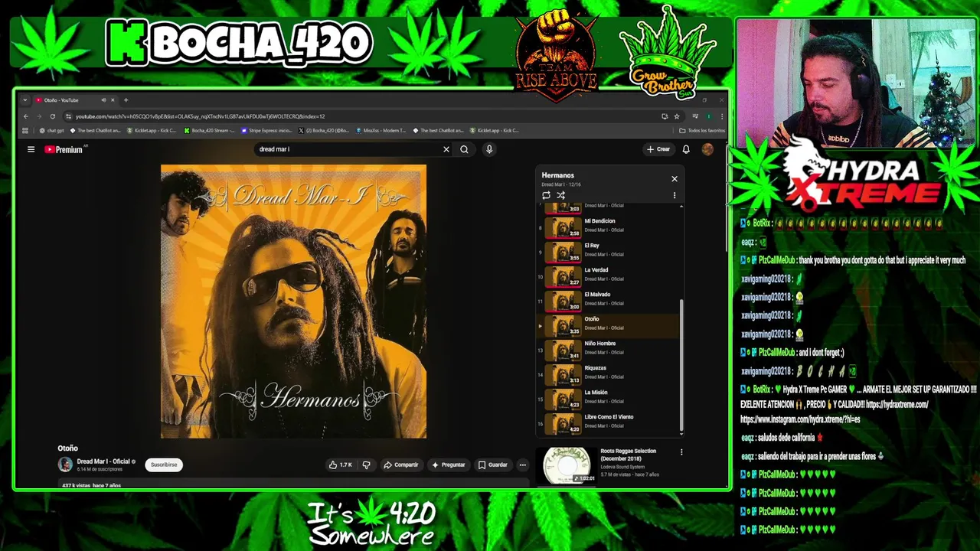Screen dimensions: 980x551
Task: Open Stripe Express bookmark
Action: click(266, 130)
